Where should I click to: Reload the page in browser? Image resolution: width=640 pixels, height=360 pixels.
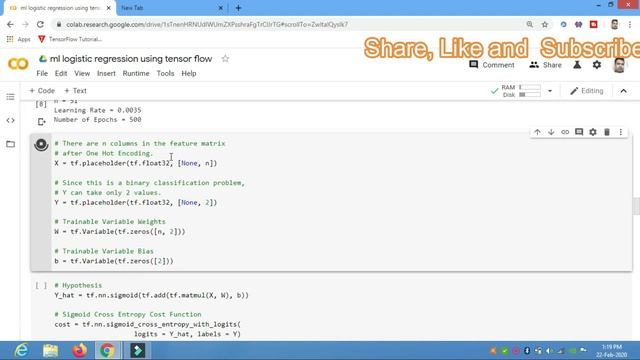tap(40, 24)
